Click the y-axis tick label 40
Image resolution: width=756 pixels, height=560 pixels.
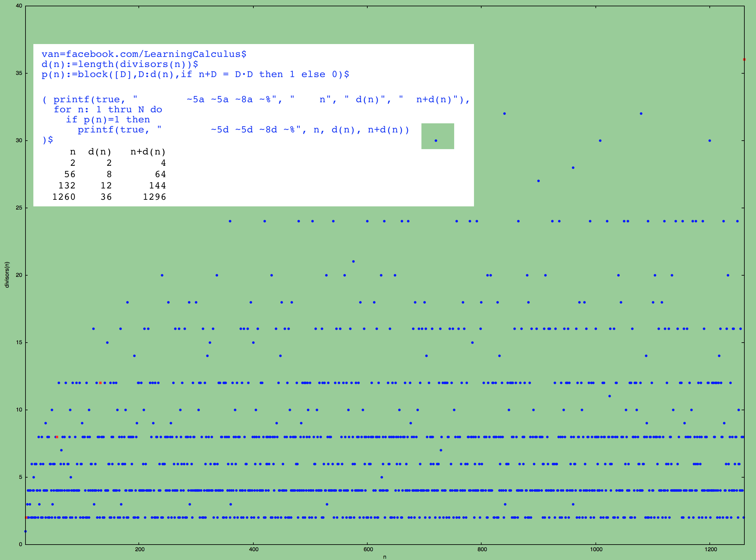[x=19, y=6]
